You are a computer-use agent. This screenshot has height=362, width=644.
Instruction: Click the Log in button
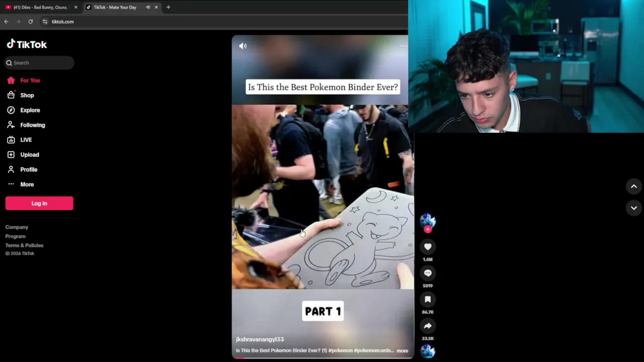(x=39, y=203)
